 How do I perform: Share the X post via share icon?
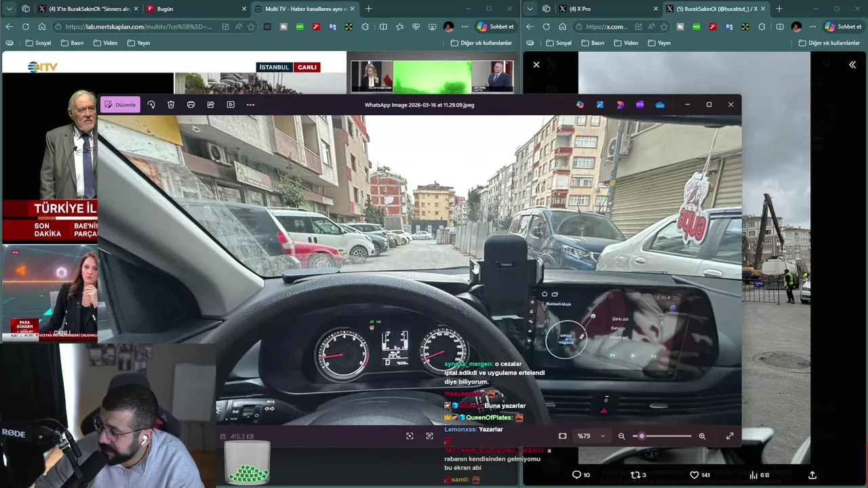point(812,474)
